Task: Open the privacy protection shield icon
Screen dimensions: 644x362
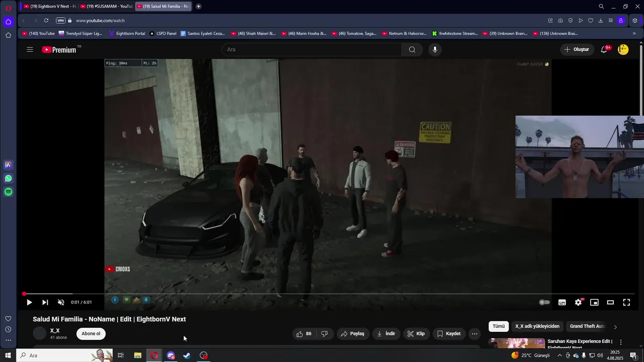Action: point(571,21)
